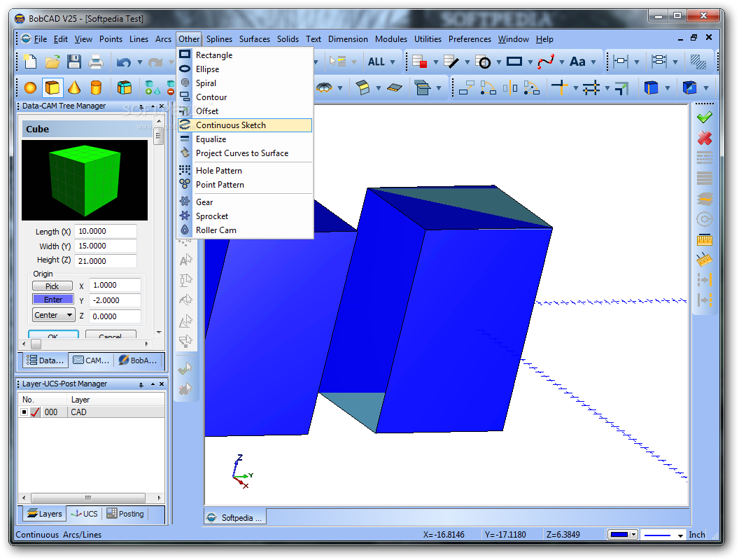Image resolution: width=739 pixels, height=560 pixels.
Task: Click the yellow ruler measure icon
Action: [x=705, y=239]
